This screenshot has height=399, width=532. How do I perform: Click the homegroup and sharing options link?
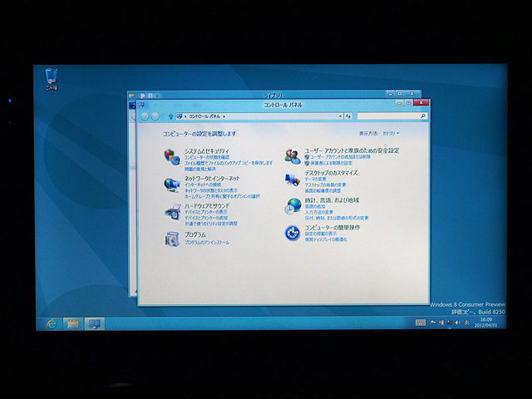point(222,196)
